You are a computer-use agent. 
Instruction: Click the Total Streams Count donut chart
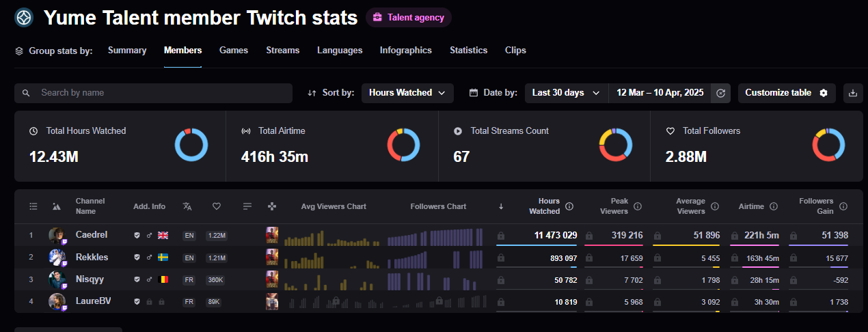pyautogui.click(x=616, y=145)
